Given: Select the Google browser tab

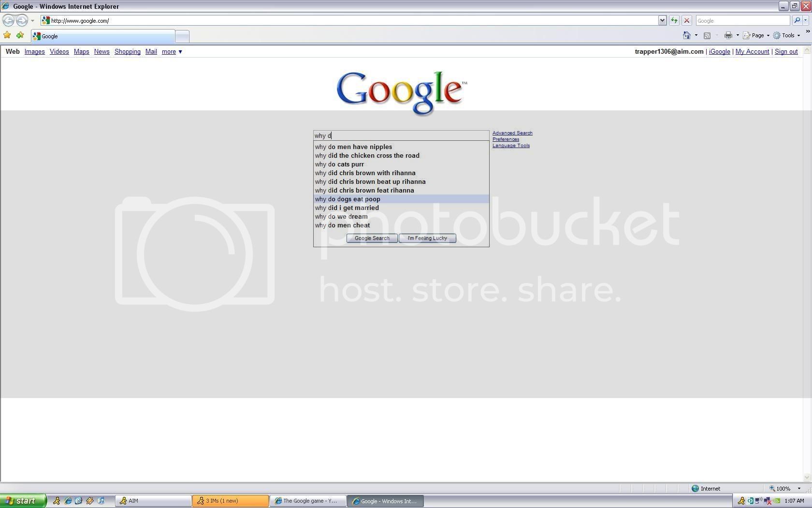Looking at the screenshot, I should coord(102,36).
